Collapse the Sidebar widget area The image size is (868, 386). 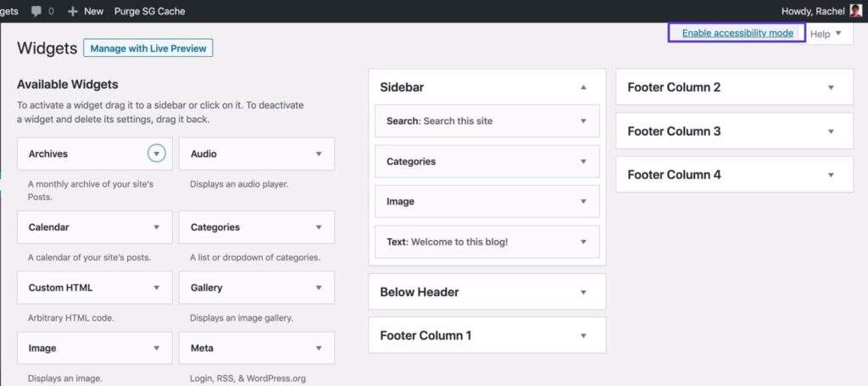(x=583, y=87)
